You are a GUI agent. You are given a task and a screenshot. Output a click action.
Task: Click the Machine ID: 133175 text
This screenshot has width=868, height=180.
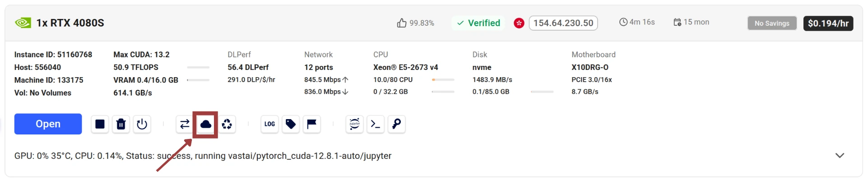coord(49,80)
